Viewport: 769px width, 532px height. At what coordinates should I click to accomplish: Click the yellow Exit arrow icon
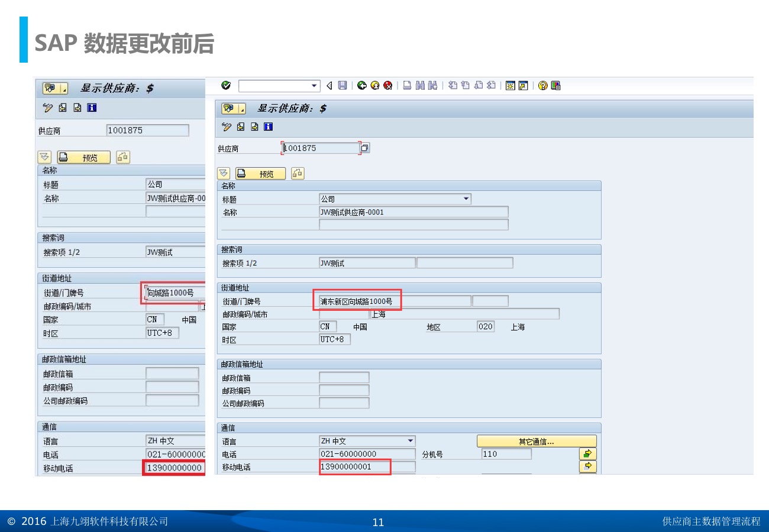[374, 86]
